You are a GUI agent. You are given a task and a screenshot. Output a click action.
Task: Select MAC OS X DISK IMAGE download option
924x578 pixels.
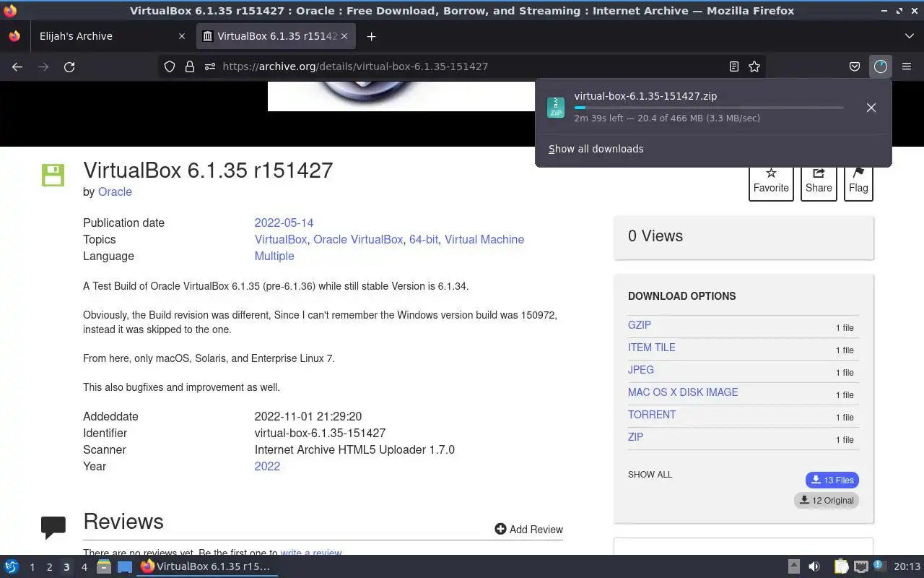click(683, 392)
